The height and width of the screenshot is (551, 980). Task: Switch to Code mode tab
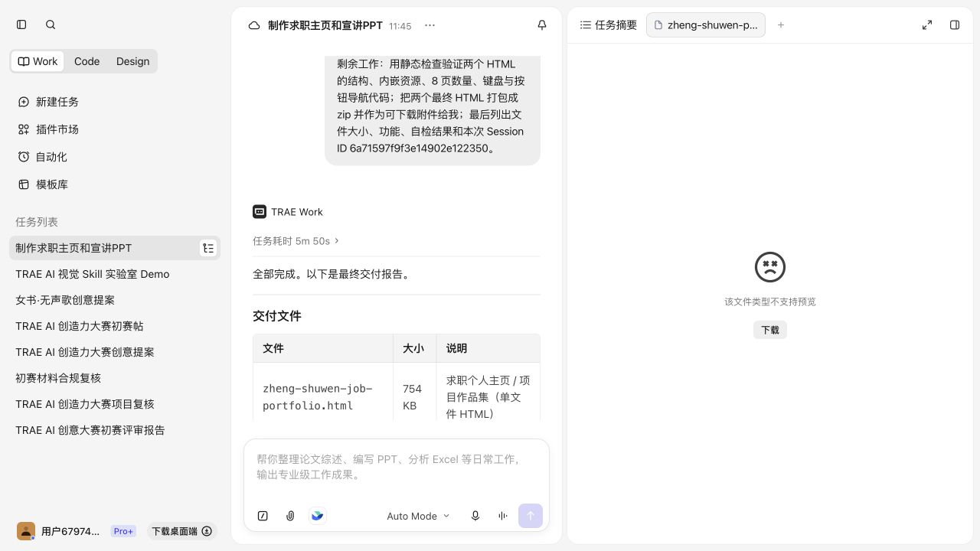click(87, 61)
